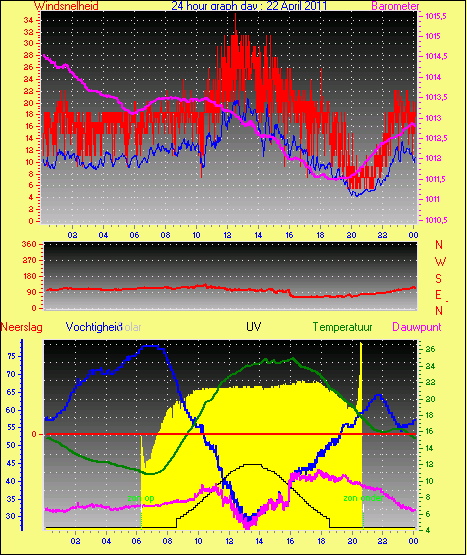This screenshot has width=467, height=555.
Task: Click the 'zon op' sunrise marker
Action: point(141,498)
